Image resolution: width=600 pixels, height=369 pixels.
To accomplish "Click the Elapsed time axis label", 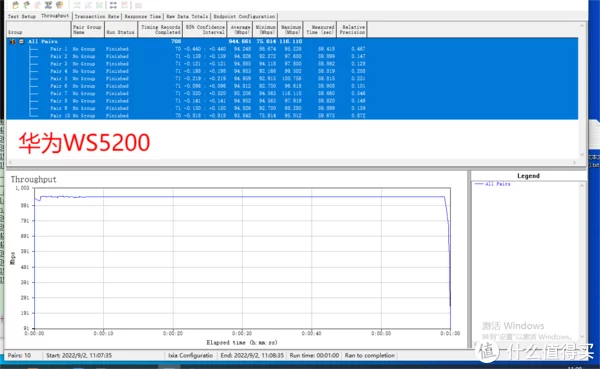I will coord(242,343).
